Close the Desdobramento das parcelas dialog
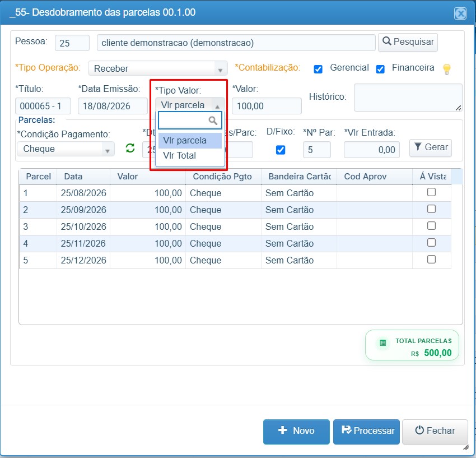The height and width of the screenshot is (458, 476). (x=460, y=13)
